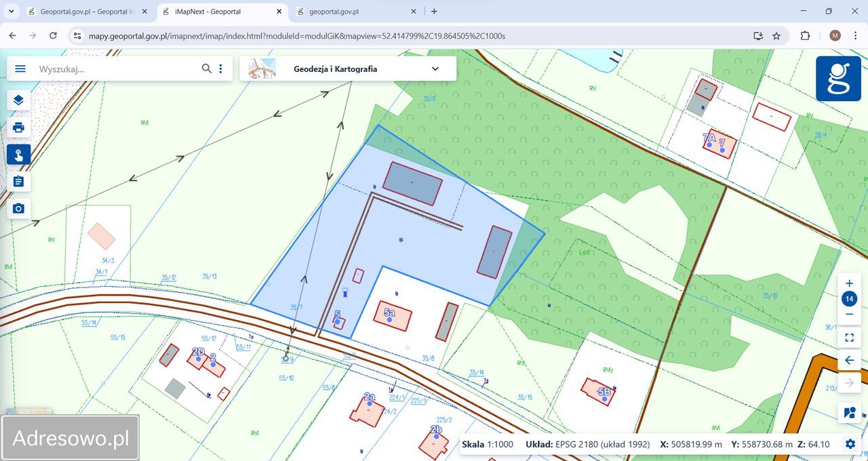Screen dimensions: 868x461
Task: Click the full extent view button
Action: [x=849, y=338]
